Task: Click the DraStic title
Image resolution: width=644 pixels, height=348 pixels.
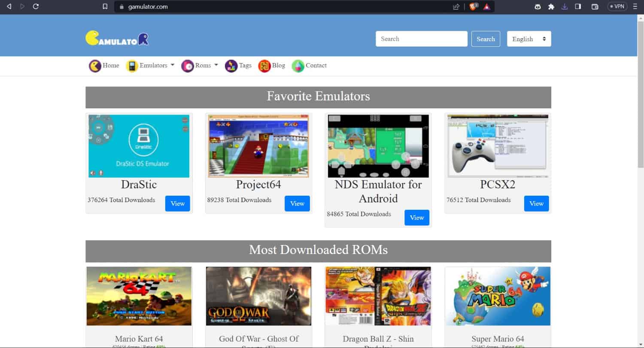Action: pyautogui.click(x=139, y=185)
